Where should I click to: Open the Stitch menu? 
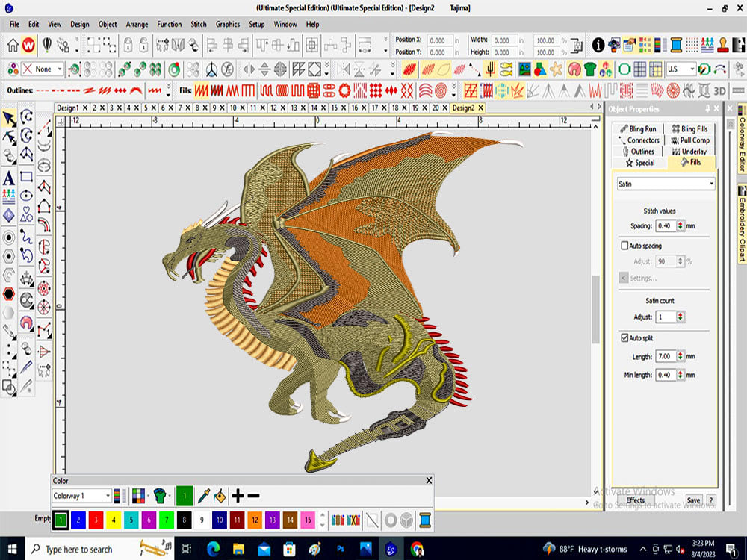[198, 24]
